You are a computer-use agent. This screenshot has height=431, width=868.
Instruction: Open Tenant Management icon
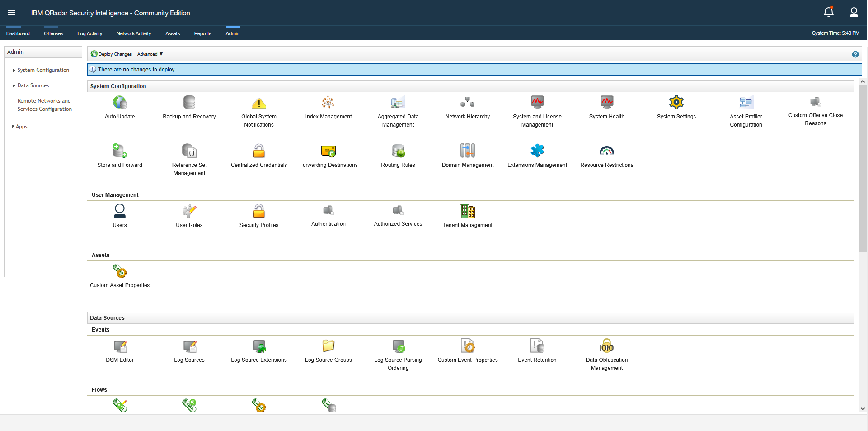click(x=467, y=211)
